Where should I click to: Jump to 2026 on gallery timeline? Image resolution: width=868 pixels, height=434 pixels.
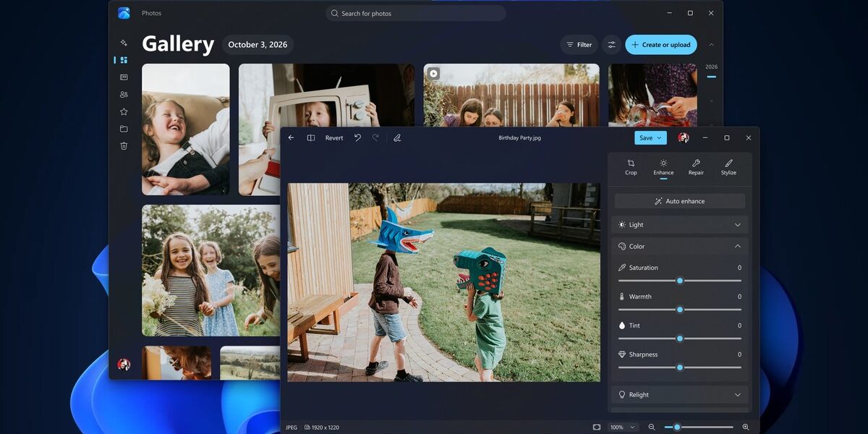(x=711, y=67)
